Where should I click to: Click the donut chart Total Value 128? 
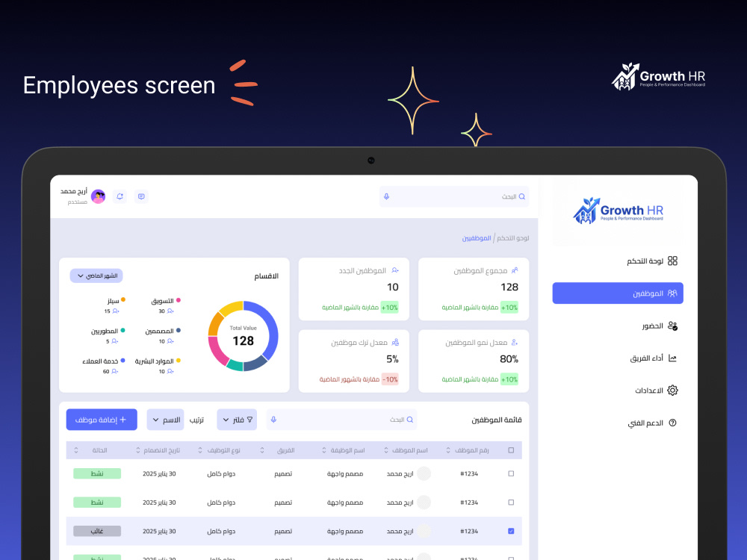click(243, 336)
